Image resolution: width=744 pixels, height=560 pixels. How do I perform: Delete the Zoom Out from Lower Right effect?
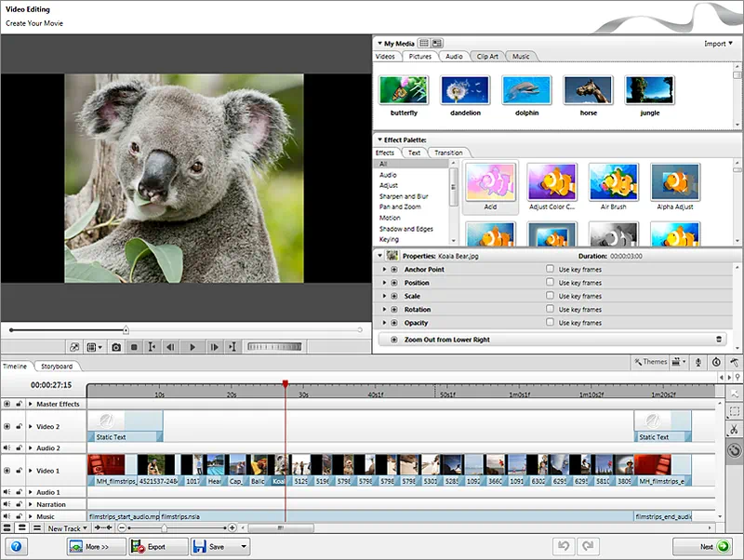click(x=719, y=340)
